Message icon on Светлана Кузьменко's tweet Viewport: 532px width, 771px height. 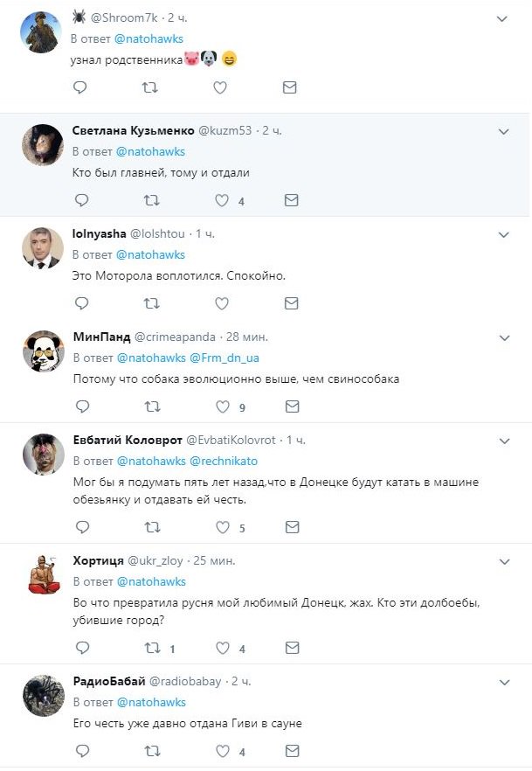291,200
